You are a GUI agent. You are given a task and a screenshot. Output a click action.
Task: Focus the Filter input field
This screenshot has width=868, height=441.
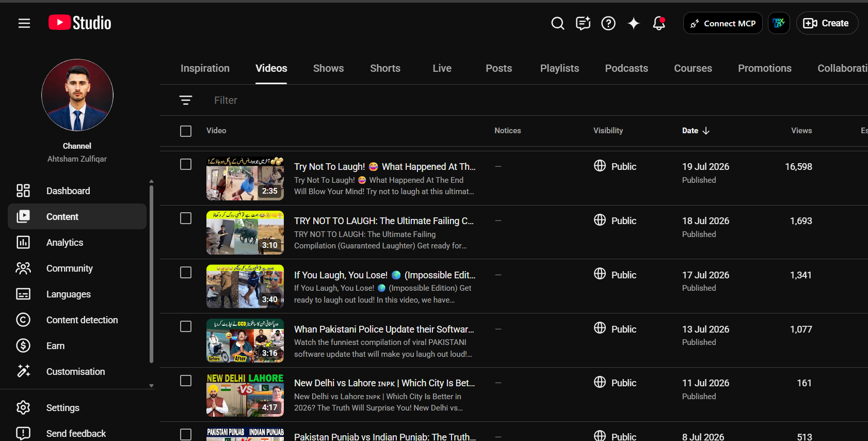tap(537, 100)
